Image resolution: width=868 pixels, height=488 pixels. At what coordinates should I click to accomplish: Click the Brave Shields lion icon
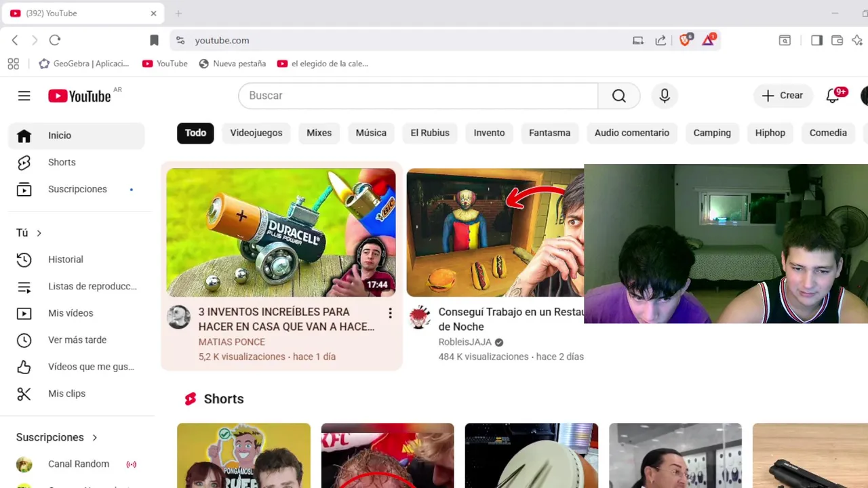click(685, 41)
